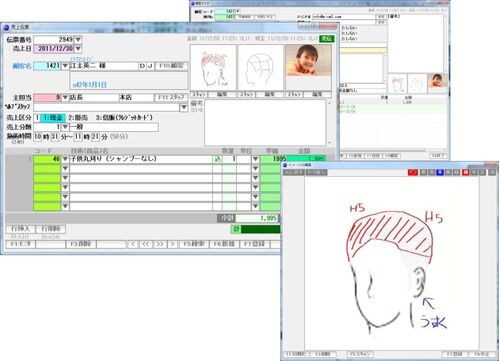Jump to first record with << button
Screen dimensions: 500x361
146,244
